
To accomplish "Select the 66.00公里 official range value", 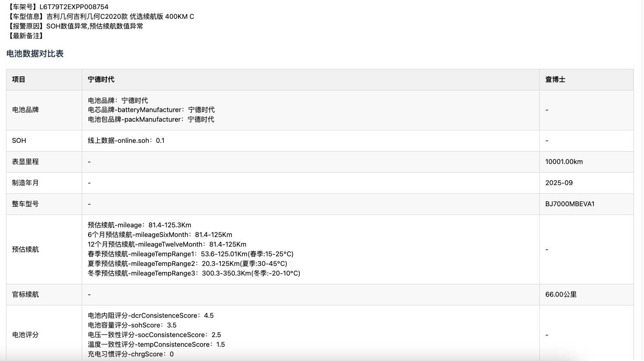I will (x=561, y=295).
